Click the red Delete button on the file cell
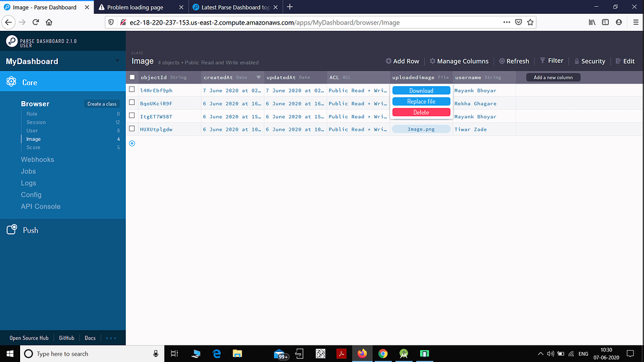 [421, 112]
